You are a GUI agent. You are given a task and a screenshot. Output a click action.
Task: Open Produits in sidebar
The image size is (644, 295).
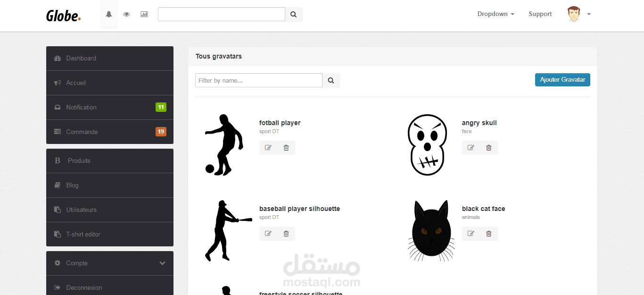110,161
